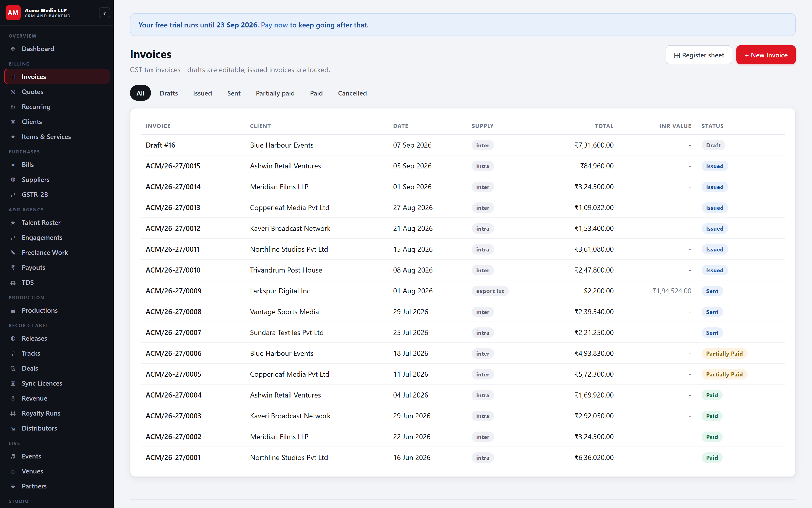Switch to the Issued filter tab
The height and width of the screenshot is (508, 812).
pos(202,93)
